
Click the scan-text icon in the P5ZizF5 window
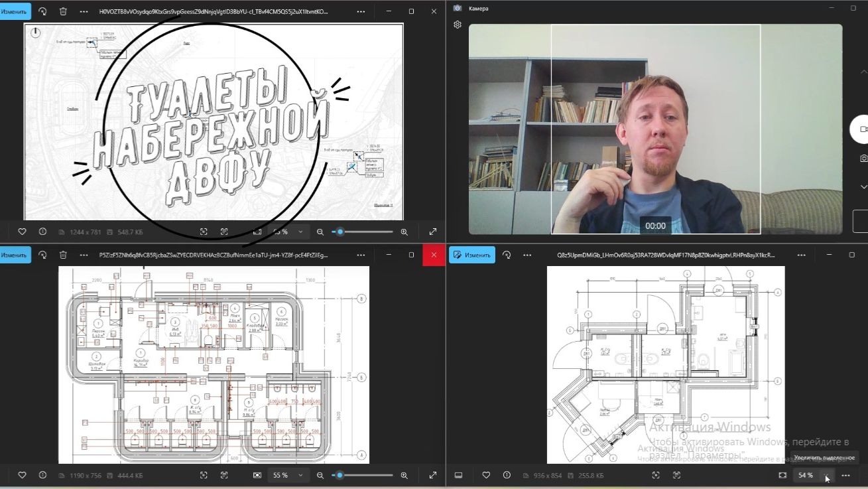click(224, 475)
